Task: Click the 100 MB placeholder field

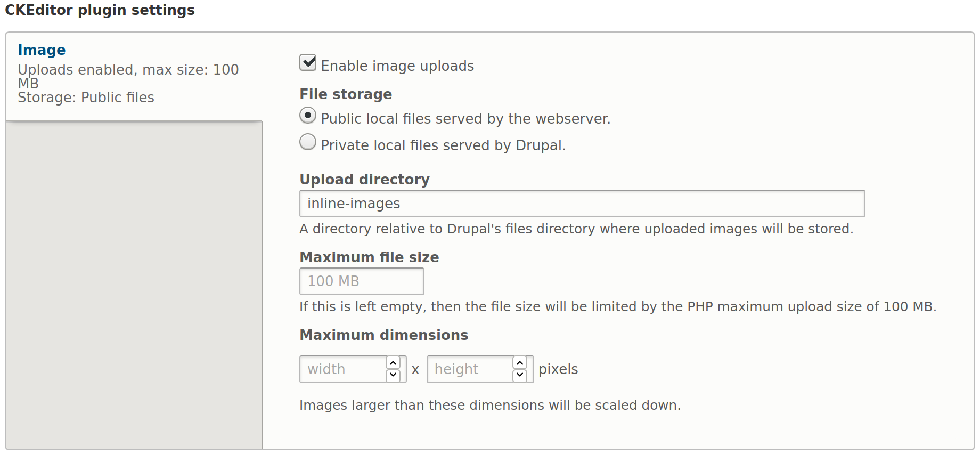Action: point(361,281)
